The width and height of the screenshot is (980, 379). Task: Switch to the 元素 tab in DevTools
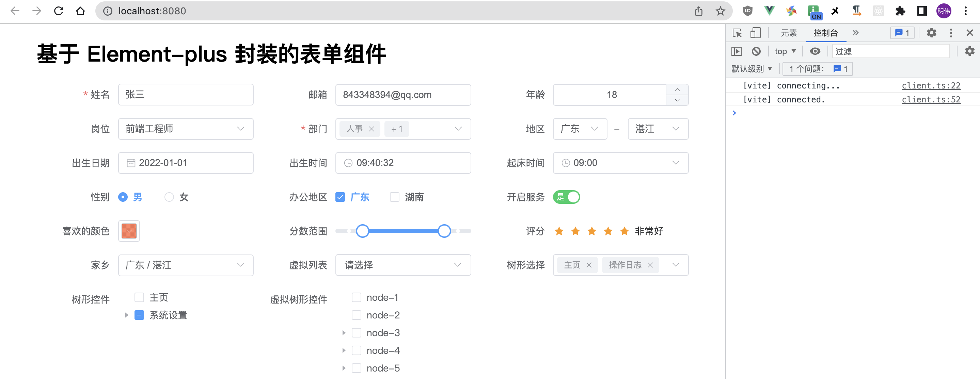(x=788, y=33)
